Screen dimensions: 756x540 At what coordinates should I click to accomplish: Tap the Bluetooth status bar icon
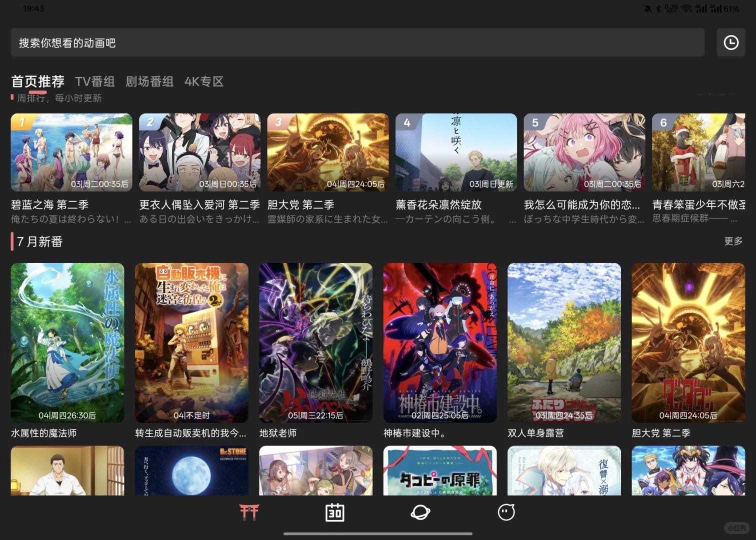659,8
